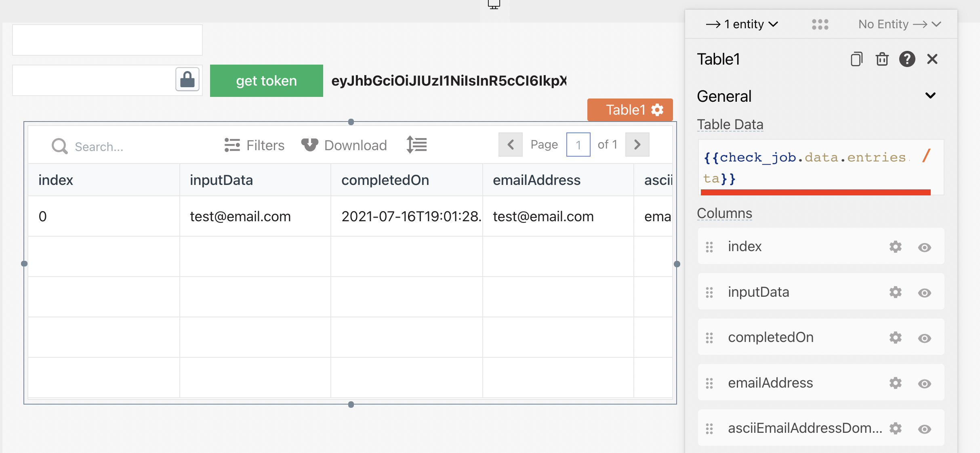Viewport: 980px width, 453px height.
Task: Go to the next table page
Action: coord(637,145)
